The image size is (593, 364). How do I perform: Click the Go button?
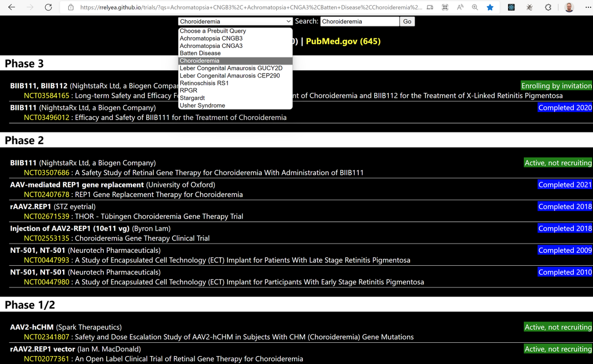point(407,21)
